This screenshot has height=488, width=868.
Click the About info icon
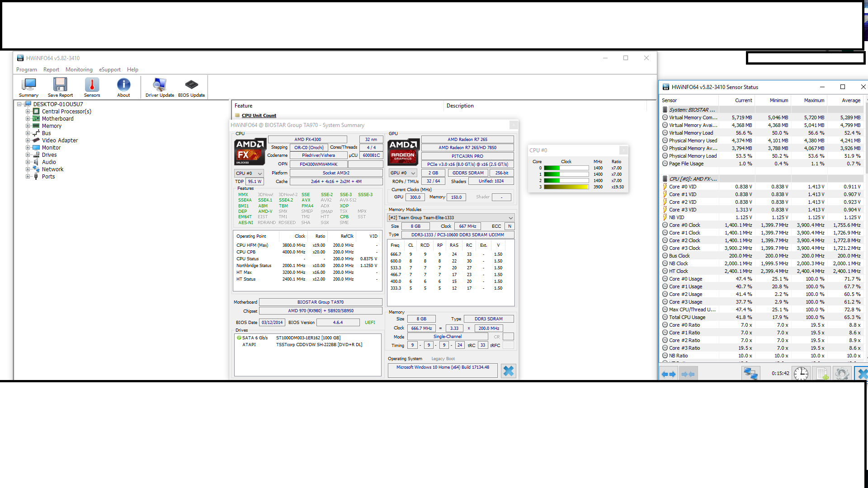123,87
